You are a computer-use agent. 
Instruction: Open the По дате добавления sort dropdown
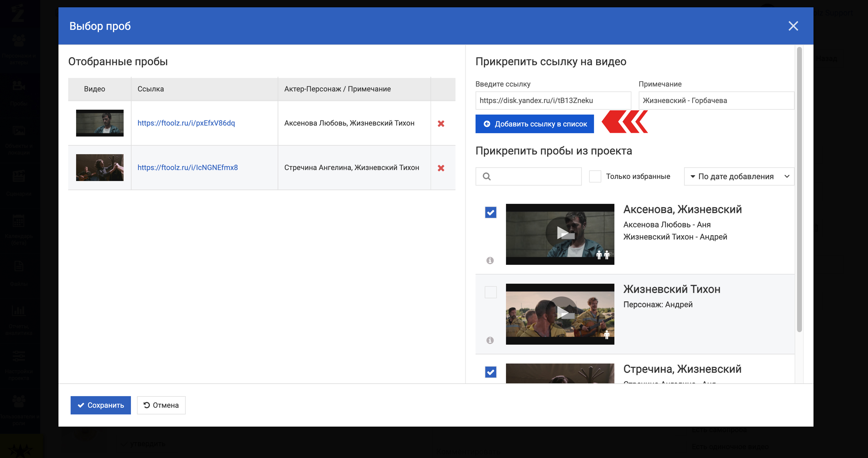[x=739, y=176]
